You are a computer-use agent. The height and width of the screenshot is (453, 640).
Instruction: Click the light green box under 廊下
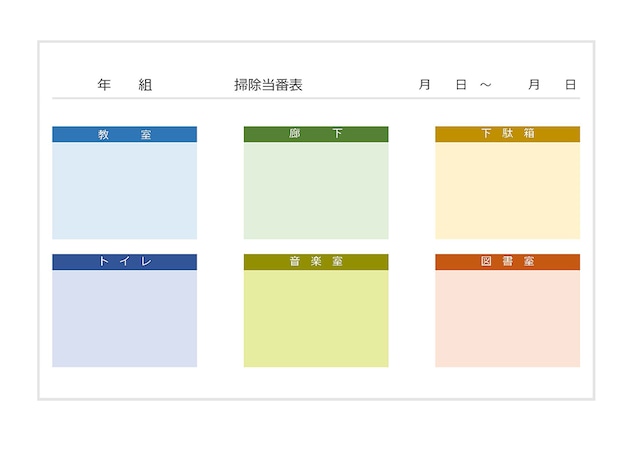(x=316, y=190)
